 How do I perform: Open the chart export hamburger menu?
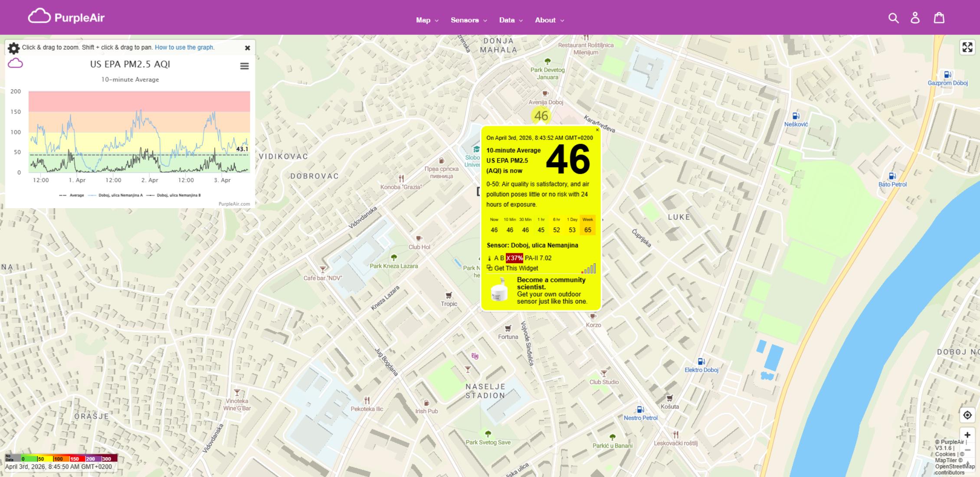click(x=244, y=65)
